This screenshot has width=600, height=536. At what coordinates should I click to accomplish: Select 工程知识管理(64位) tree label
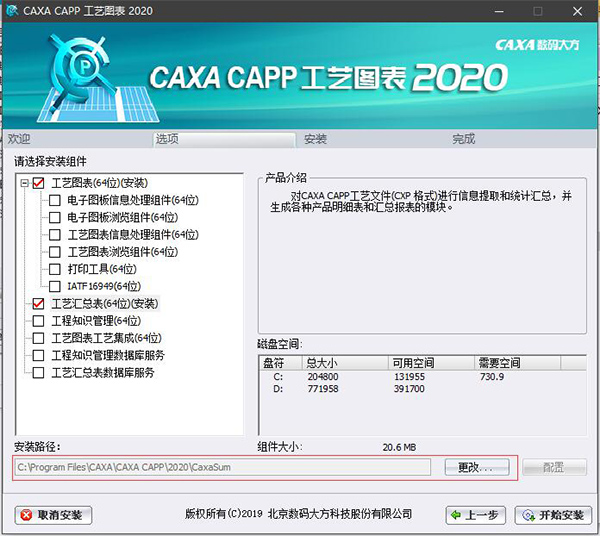click(x=96, y=321)
